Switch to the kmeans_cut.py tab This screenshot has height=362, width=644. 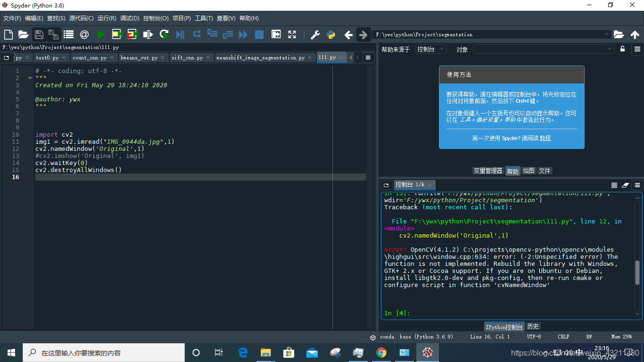point(138,57)
